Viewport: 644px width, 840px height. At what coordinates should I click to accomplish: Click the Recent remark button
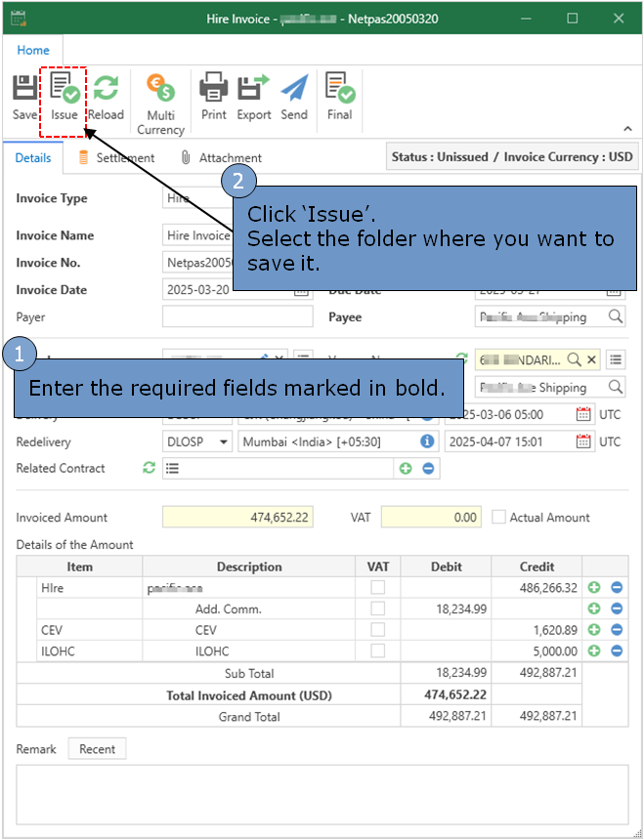(97, 749)
